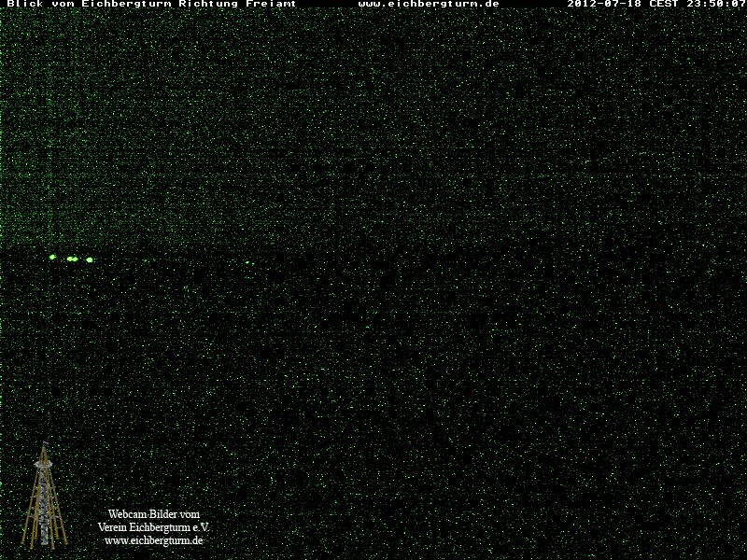Click the 'Blick vom Eichbergturm Richtung Freiamt' caption
The width and height of the screenshot is (747, 560).
click(x=151, y=4)
